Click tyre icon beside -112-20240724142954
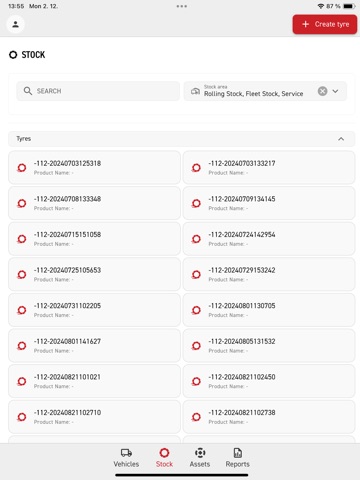The height and width of the screenshot is (480, 360). pos(196,239)
